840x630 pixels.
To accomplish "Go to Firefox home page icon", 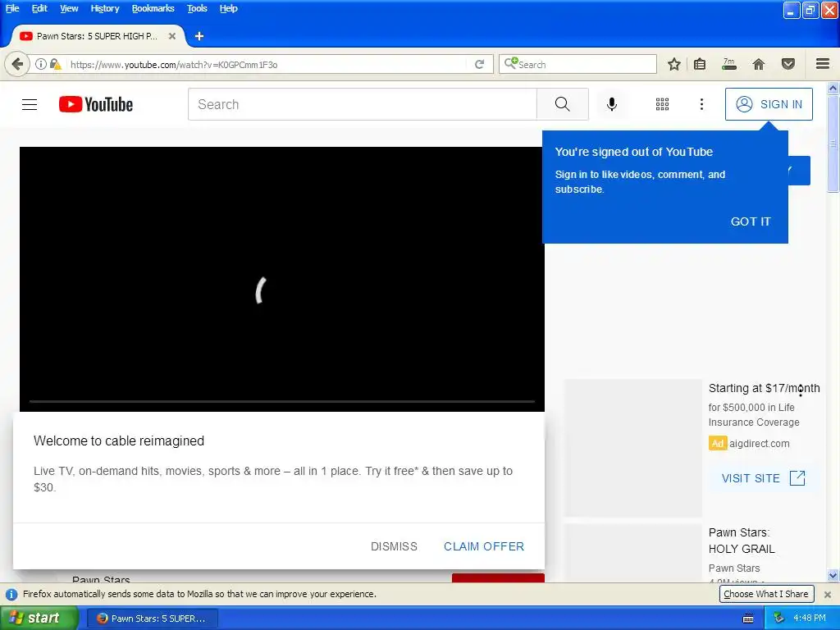I will (759, 64).
